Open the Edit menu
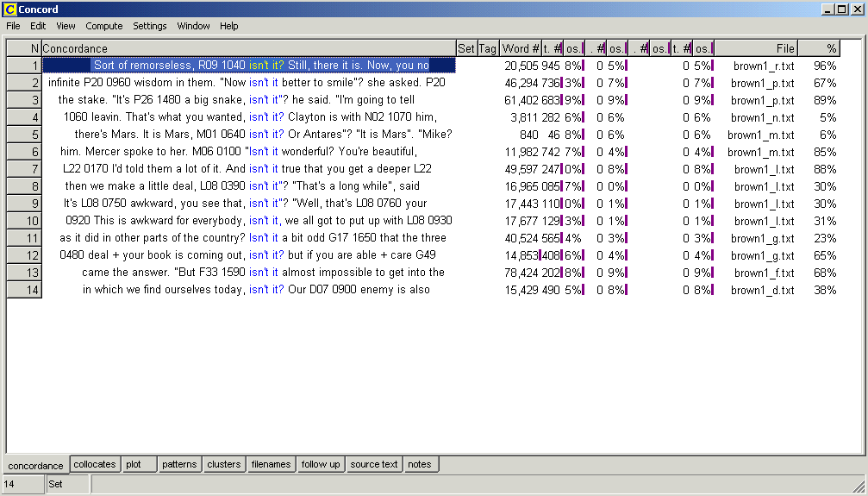The width and height of the screenshot is (868, 496). tap(38, 26)
